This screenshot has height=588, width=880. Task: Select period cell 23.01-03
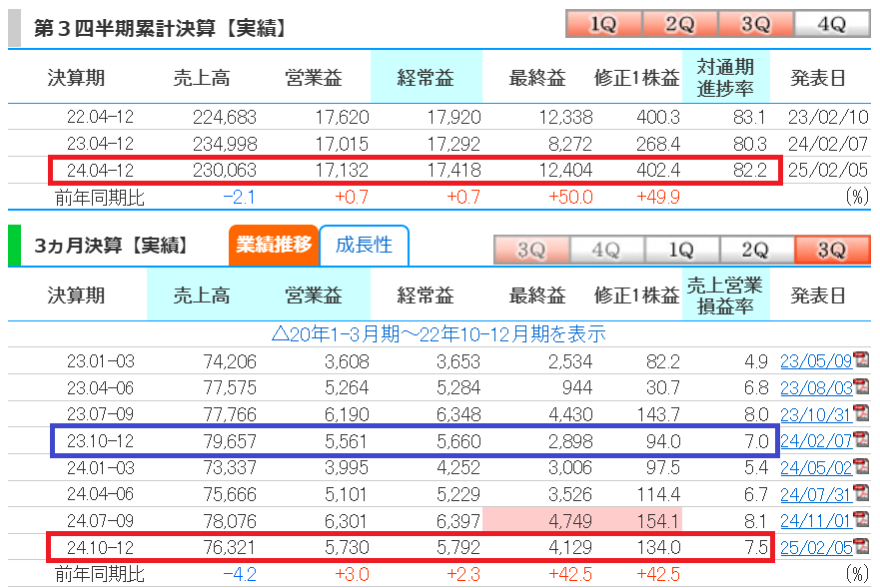click(x=101, y=361)
